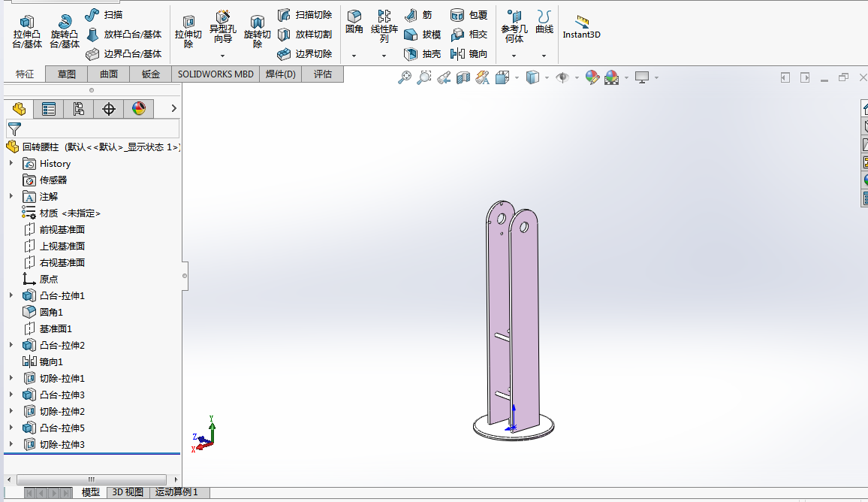
Task: Expand more manager tabs chevron
Action: 173,109
